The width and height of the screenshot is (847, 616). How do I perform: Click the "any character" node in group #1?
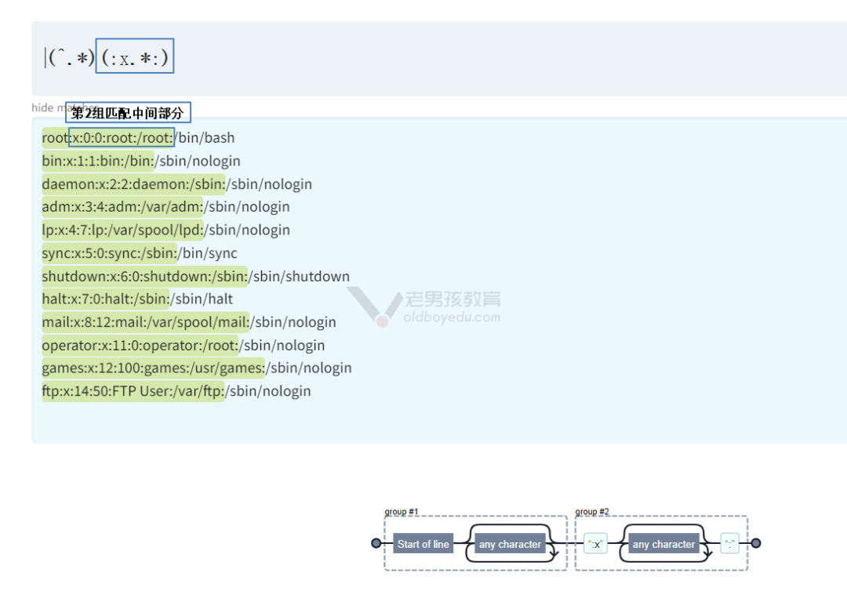point(510,544)
